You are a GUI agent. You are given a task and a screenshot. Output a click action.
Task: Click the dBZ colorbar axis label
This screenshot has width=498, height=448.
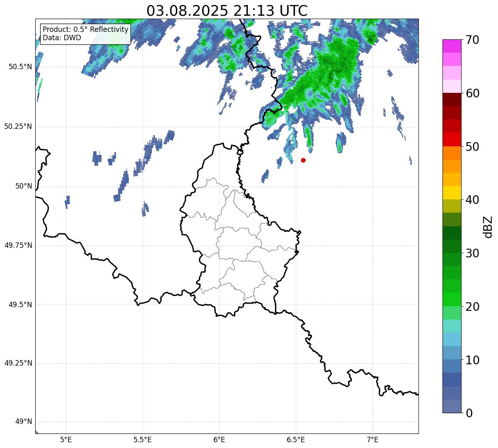coord(488,226)
